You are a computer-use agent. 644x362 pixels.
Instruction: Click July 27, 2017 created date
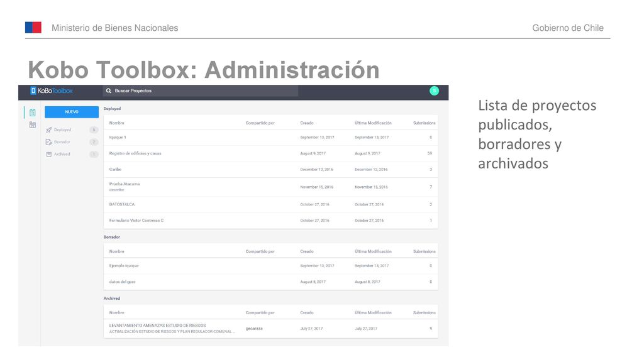point(311,329)
